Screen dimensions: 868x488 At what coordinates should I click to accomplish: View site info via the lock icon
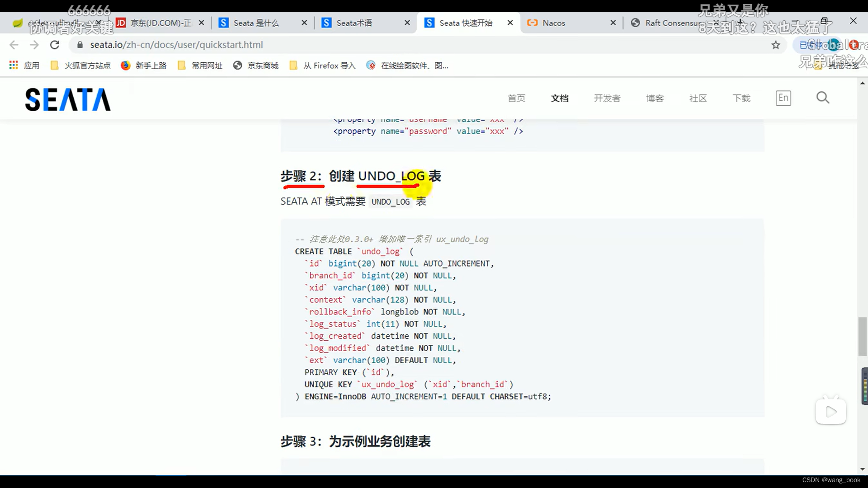click(x=80, y=45)
